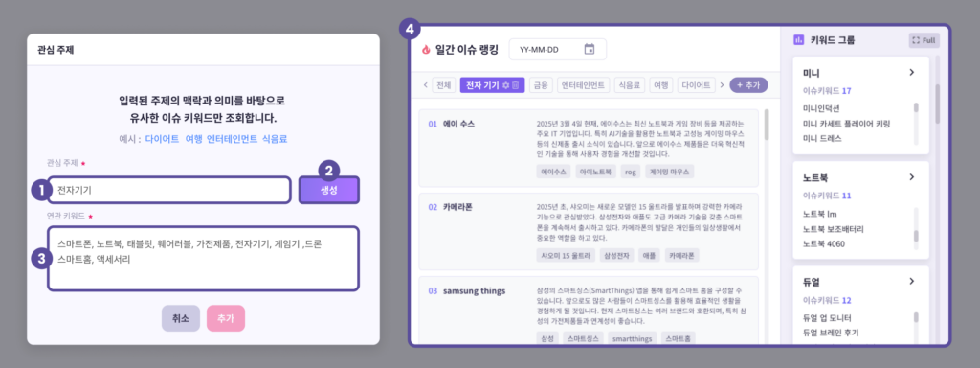
Task: Click the chart icon beside 키워드 그룹
Action: pos(798,40)
